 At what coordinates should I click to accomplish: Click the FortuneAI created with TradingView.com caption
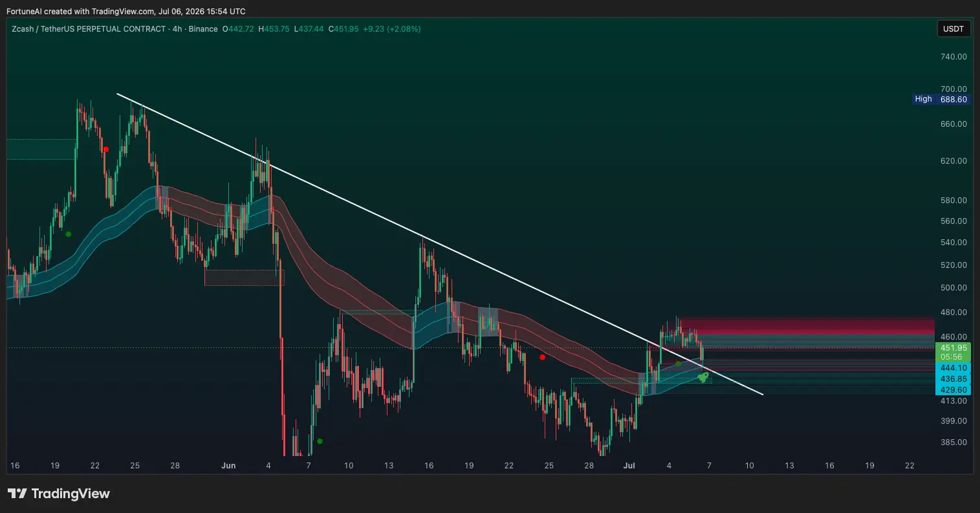(125, 11)
